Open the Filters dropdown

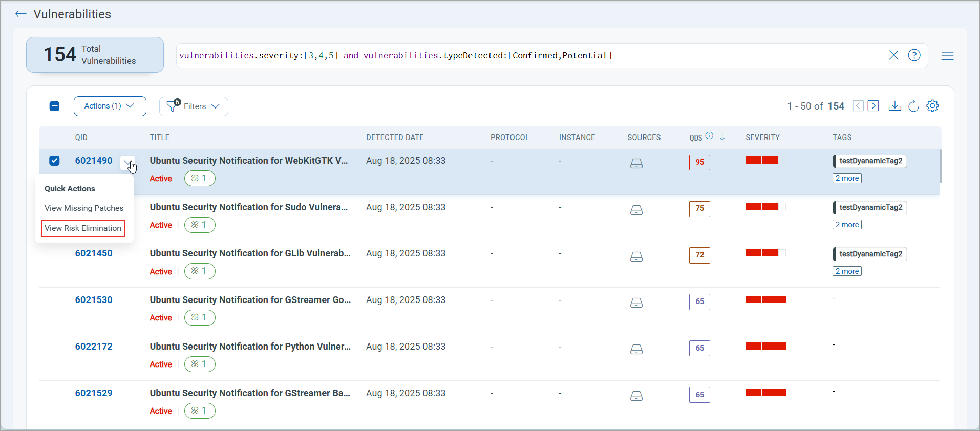tap(194, 106)
